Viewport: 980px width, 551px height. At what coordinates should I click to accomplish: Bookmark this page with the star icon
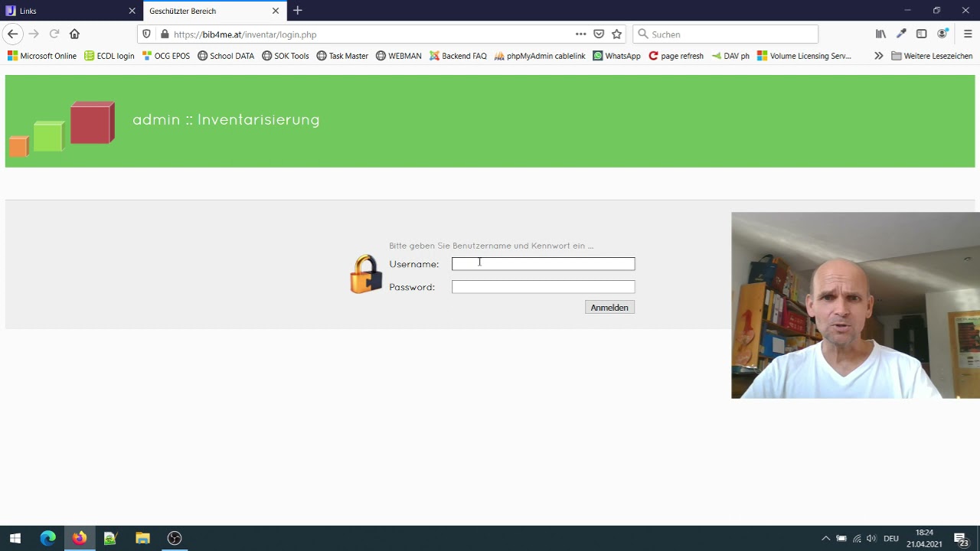(616, 34)
